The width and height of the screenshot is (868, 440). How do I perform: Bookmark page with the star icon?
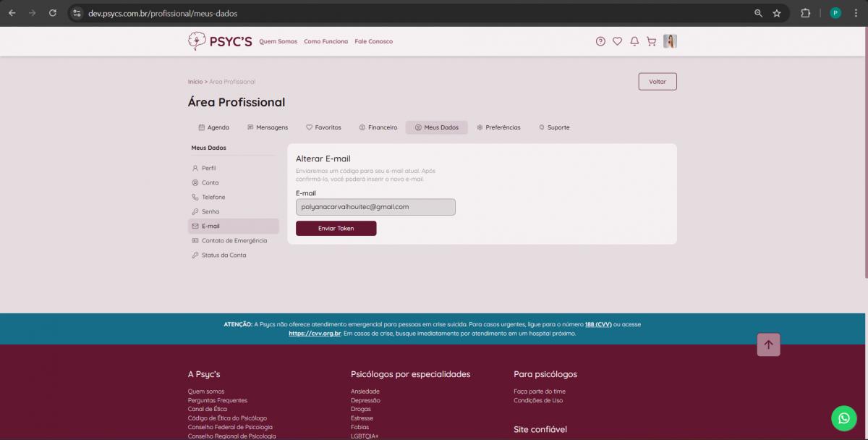pyautogui.click(x=777, y=13)
